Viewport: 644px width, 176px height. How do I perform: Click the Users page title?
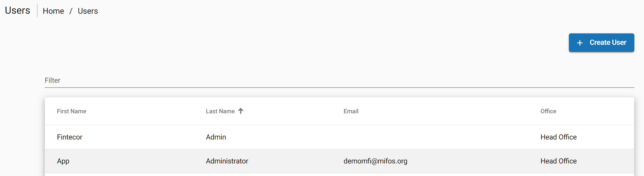(x=18, y=10)
